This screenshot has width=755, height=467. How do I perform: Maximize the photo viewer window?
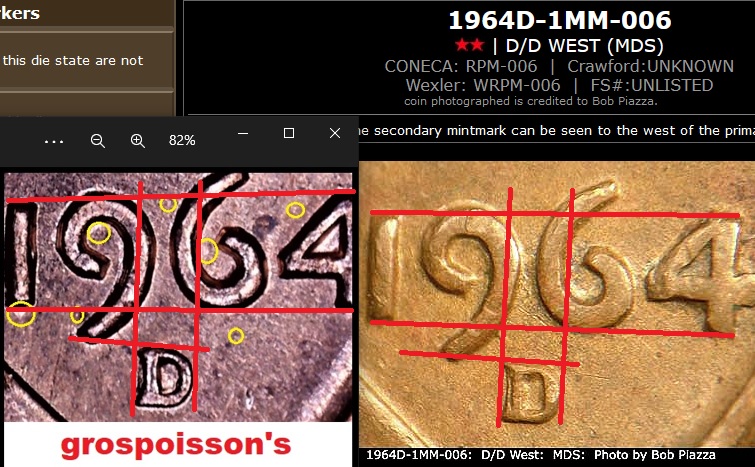pos(289,133)
